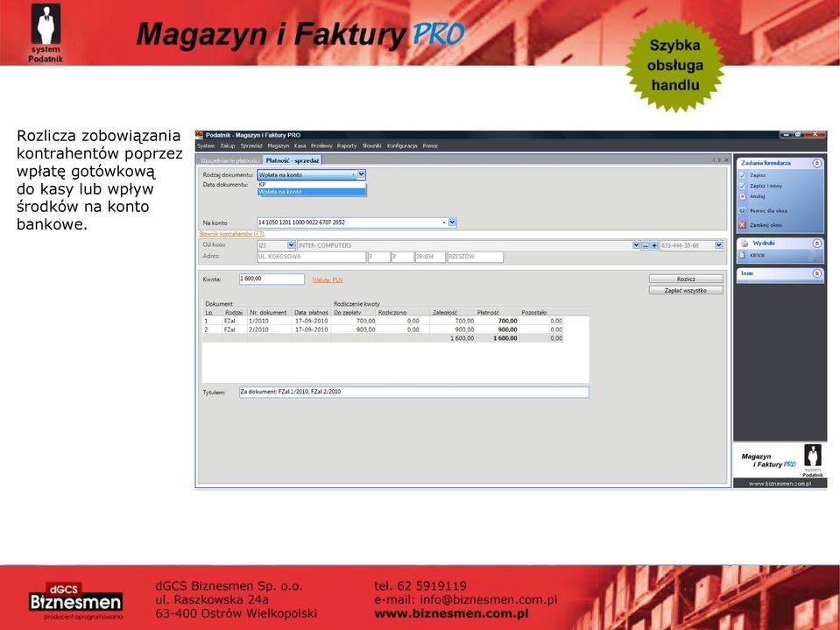Select table row with document 2/2010
The height and width of the screenshot is (630, 840).
pos(383,329)
